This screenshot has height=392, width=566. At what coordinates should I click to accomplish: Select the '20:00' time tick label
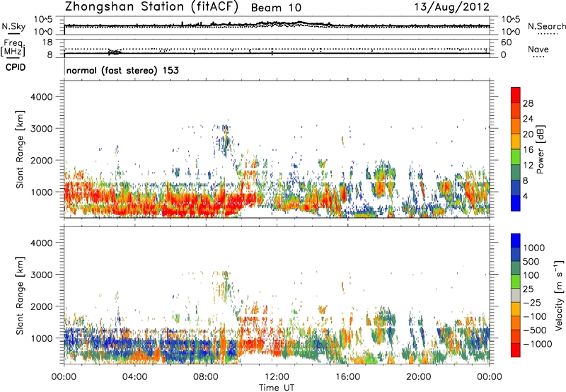[x=418, y=377]
